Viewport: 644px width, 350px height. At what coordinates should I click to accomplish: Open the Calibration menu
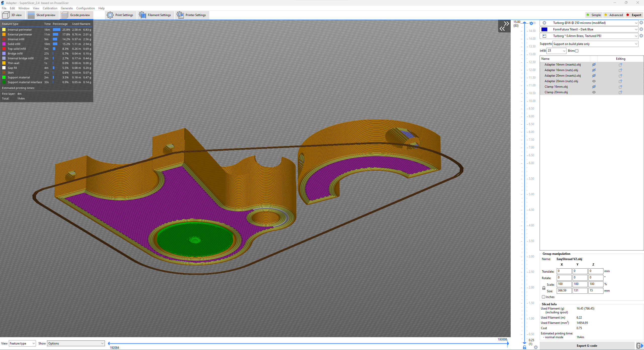[x=50, y=8]
